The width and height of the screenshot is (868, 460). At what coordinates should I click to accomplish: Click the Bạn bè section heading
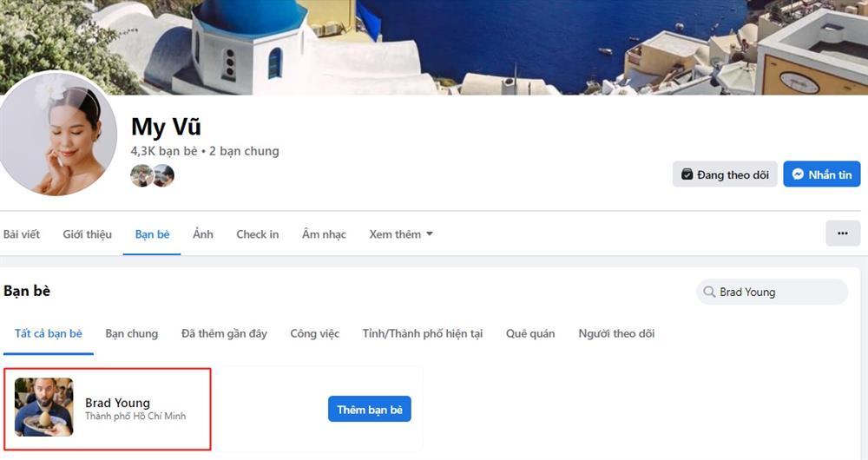coord(27,291)
